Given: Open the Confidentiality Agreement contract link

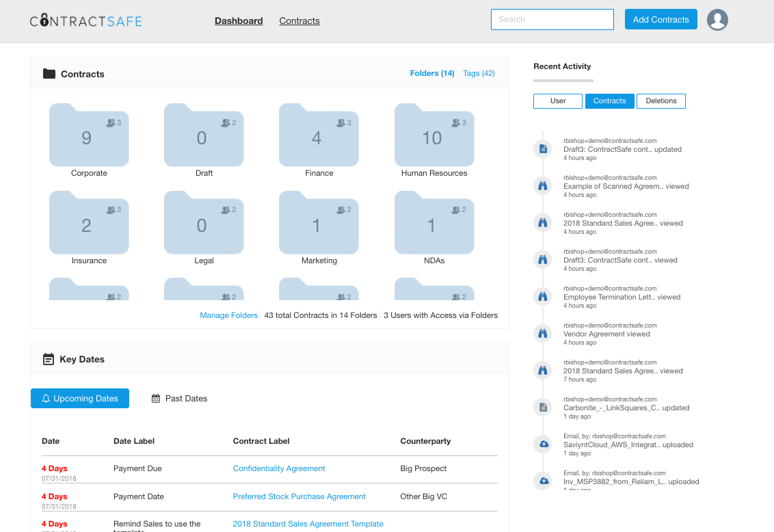Looking at the screenshot, I should pos(279,468).
